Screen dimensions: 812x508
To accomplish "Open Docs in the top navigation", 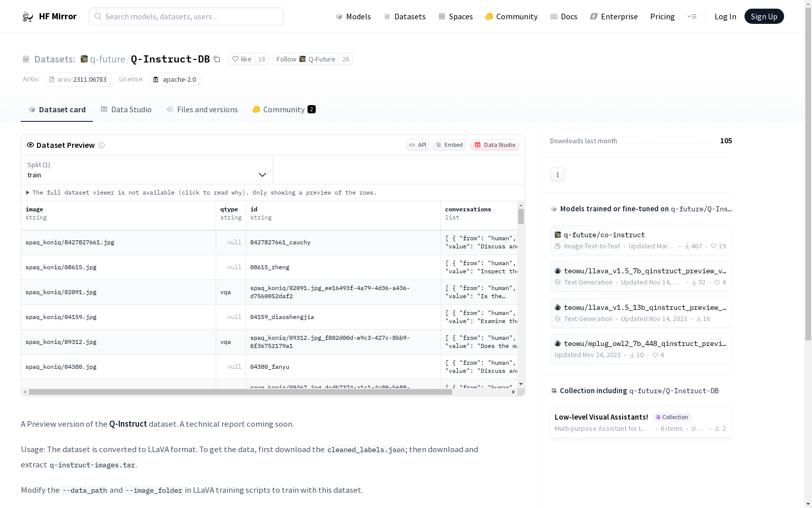I will tap(564, 16).
